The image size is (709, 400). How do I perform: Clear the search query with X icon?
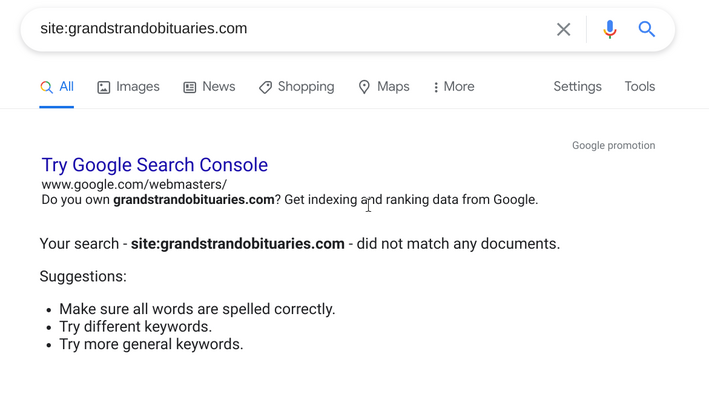tap(563, 29)
